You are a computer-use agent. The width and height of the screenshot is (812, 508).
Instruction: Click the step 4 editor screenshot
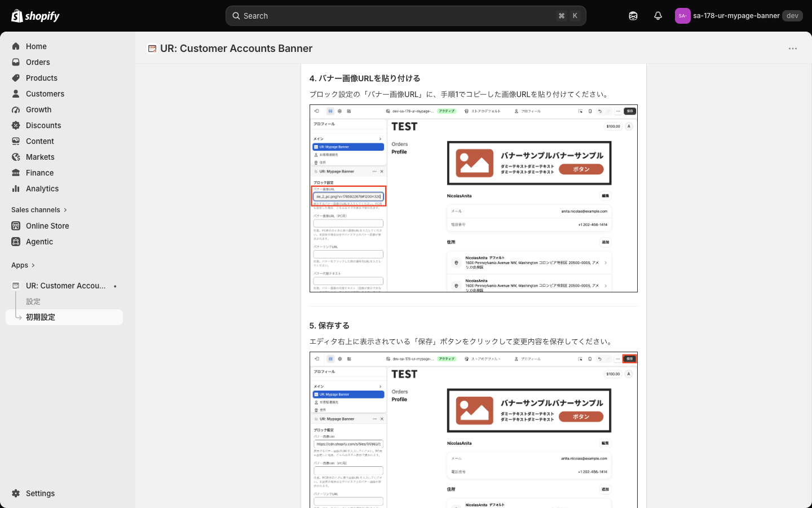[474, 198]
